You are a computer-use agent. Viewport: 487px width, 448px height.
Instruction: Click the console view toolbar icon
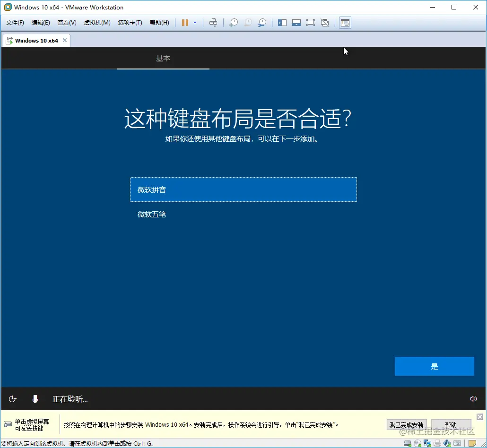[x=345, y=23]
